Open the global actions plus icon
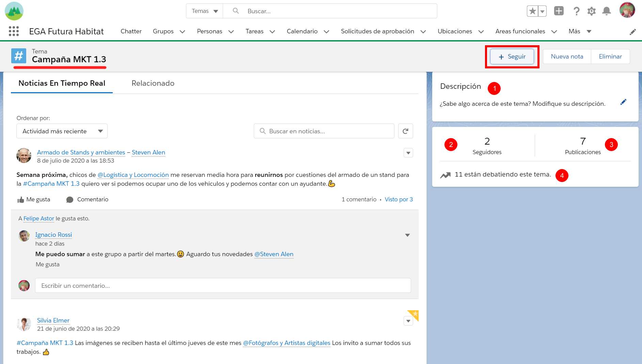 click(559, 11)
